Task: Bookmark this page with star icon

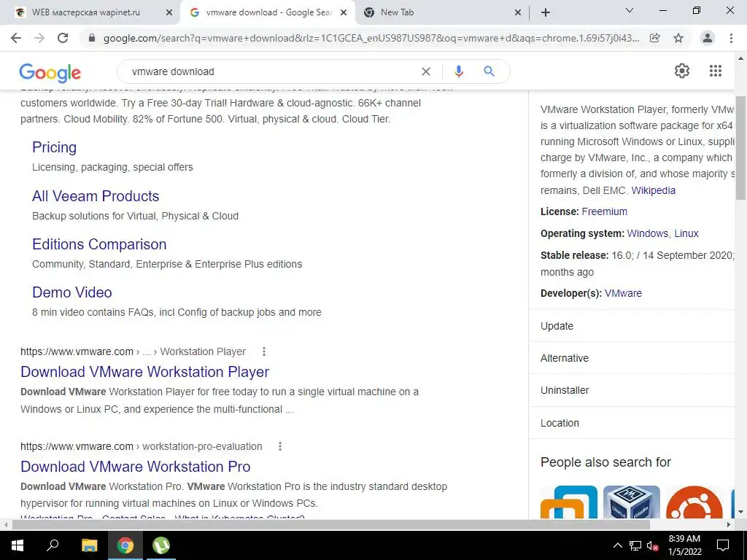Action: point(678,38)
